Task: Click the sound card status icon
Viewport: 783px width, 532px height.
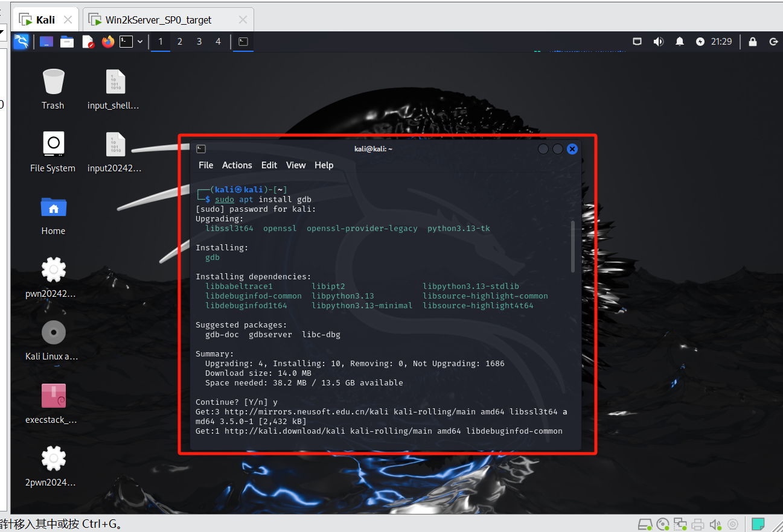Action: tap(715, 524)
